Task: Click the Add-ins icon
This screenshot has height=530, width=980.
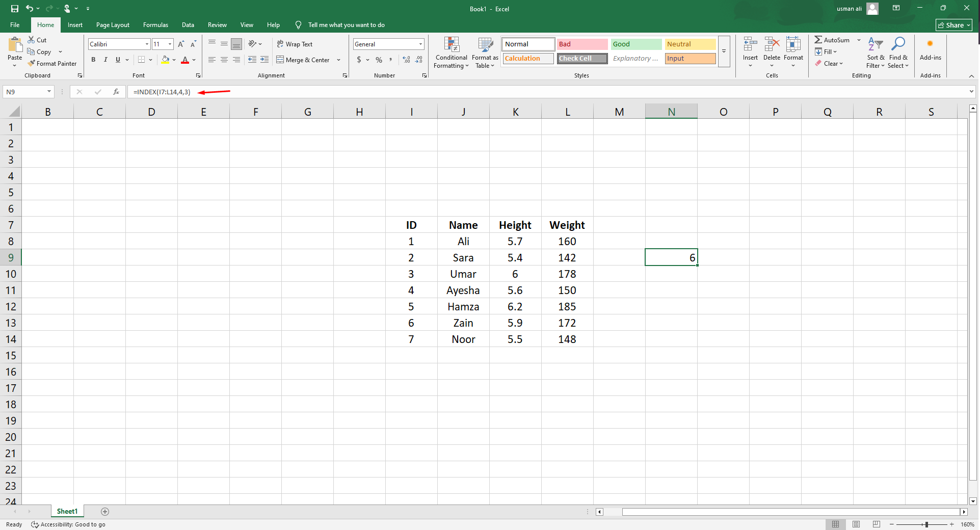Action: tap(930, 44)
